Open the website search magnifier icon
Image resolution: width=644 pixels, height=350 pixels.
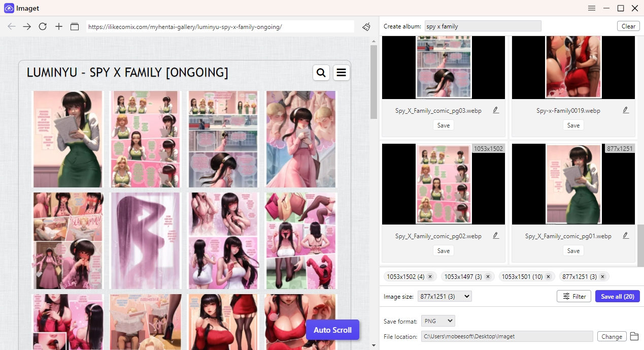[321, 73]
